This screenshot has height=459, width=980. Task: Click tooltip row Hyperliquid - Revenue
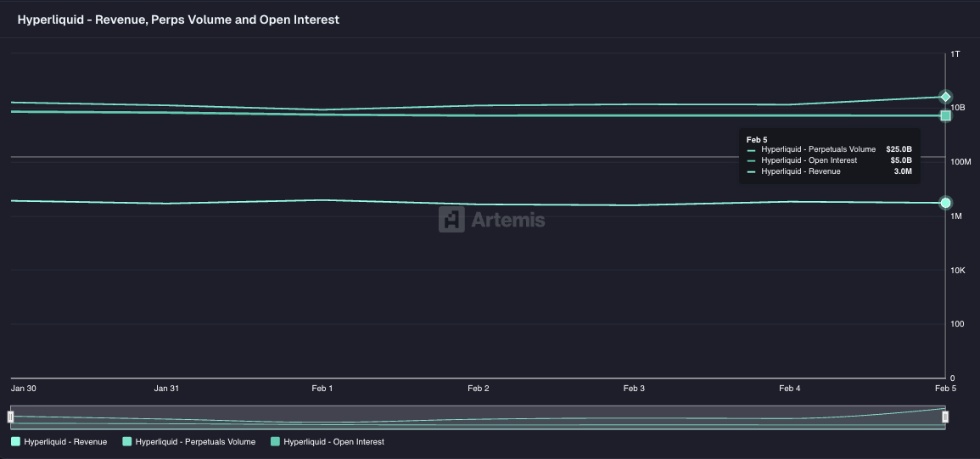click(829, 171)
